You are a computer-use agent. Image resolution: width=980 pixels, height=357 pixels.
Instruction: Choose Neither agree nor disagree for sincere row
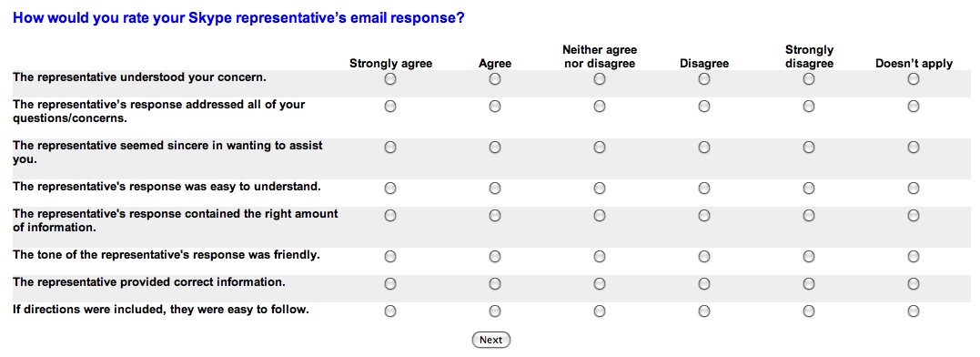(x=600, y=148)
